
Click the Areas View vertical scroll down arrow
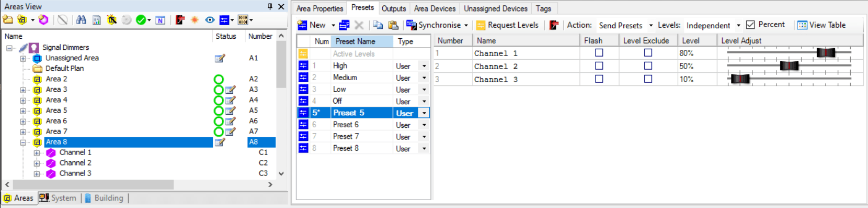pyautogui.click(x=281, y=173)
